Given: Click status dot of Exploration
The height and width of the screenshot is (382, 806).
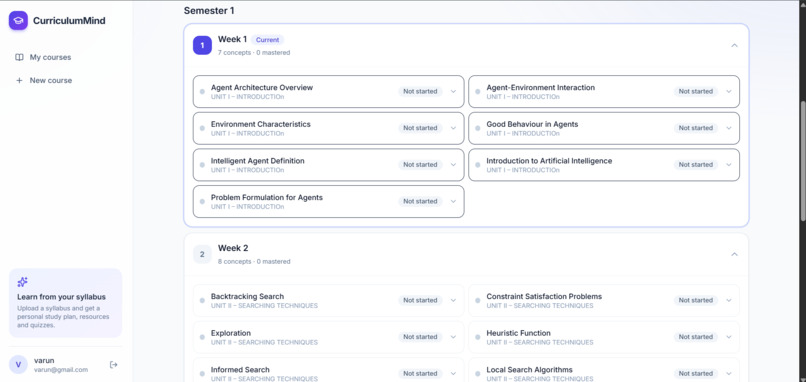Looking at the screenshot, I should point(202,337).
